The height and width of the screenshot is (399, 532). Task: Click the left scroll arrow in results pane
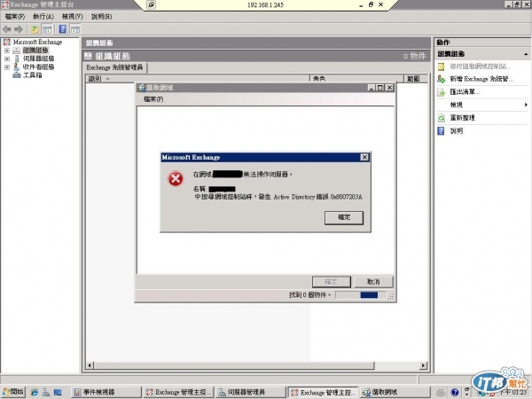pos(90,365)
